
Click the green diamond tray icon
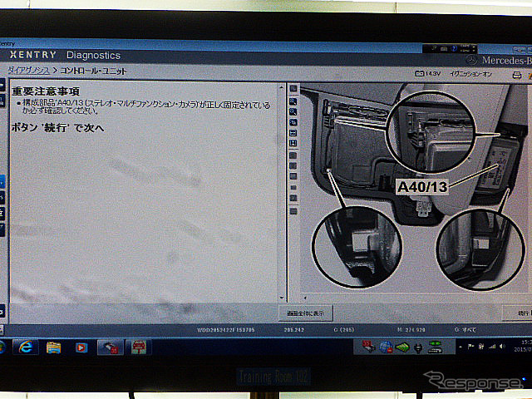click(x=402, y=347)
